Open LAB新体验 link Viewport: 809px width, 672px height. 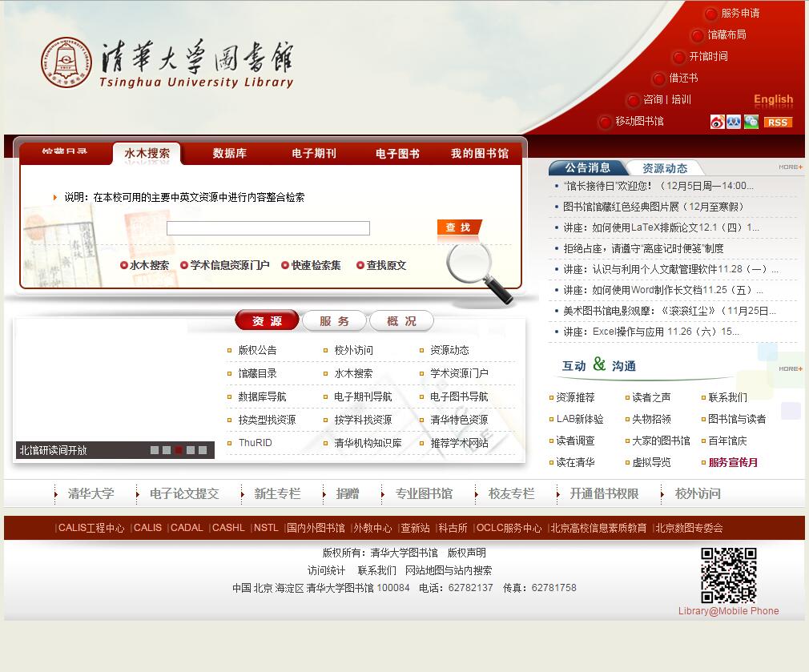580,419
